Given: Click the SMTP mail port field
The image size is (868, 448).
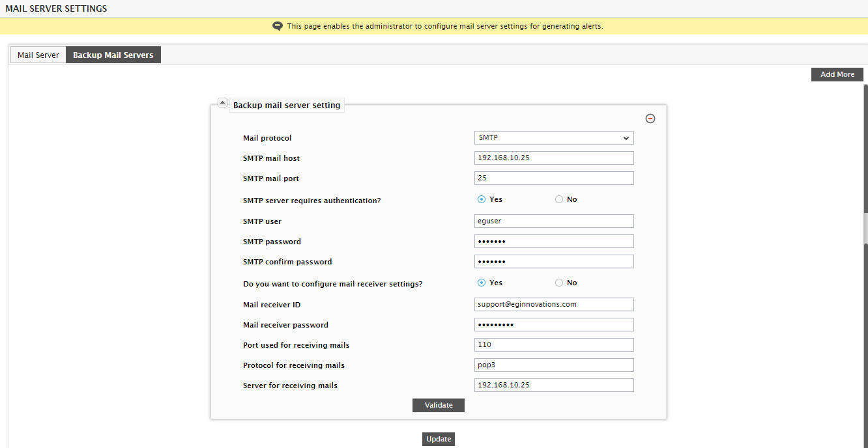Looking at the screenshot, I should pyautogui.click(x=554, y=178).
